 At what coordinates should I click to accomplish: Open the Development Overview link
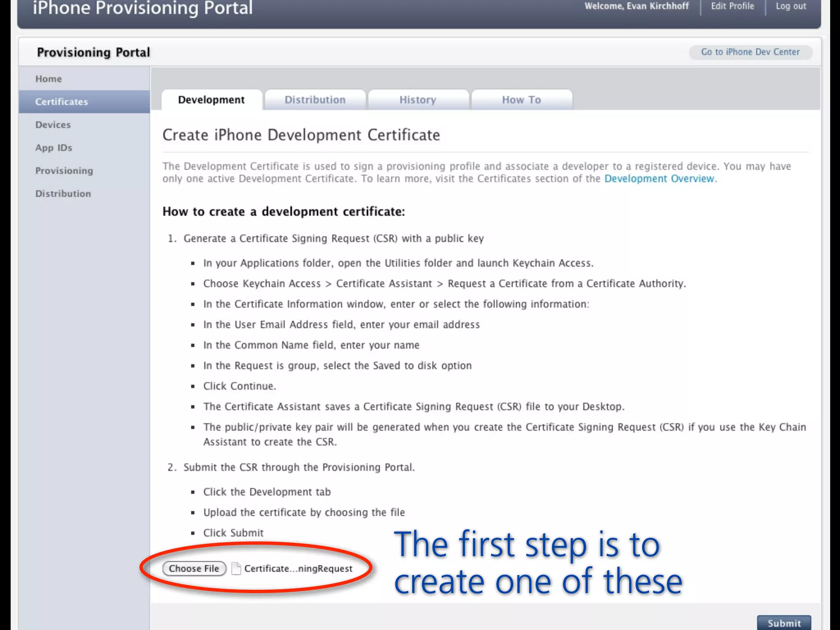[x=659, y=179]
